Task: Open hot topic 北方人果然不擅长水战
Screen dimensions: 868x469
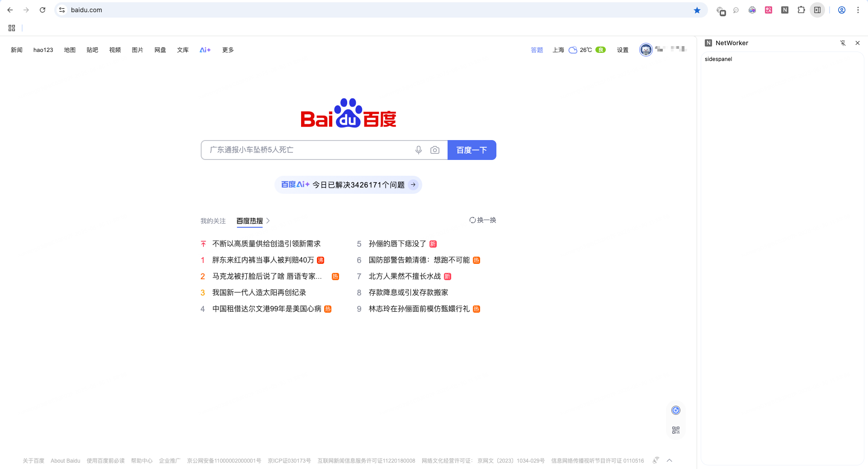Action: (x=405, y=277)
